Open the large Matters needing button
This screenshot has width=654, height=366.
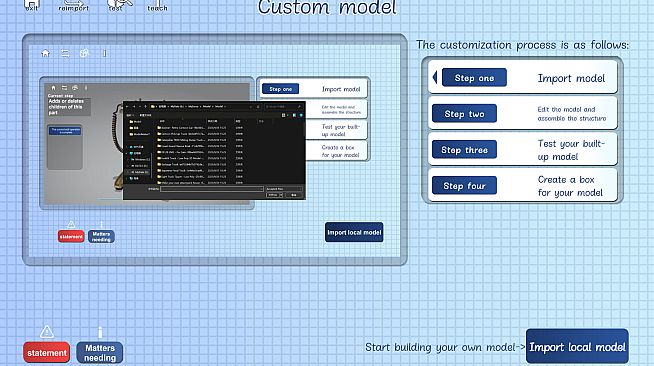[x=100, y=353]
